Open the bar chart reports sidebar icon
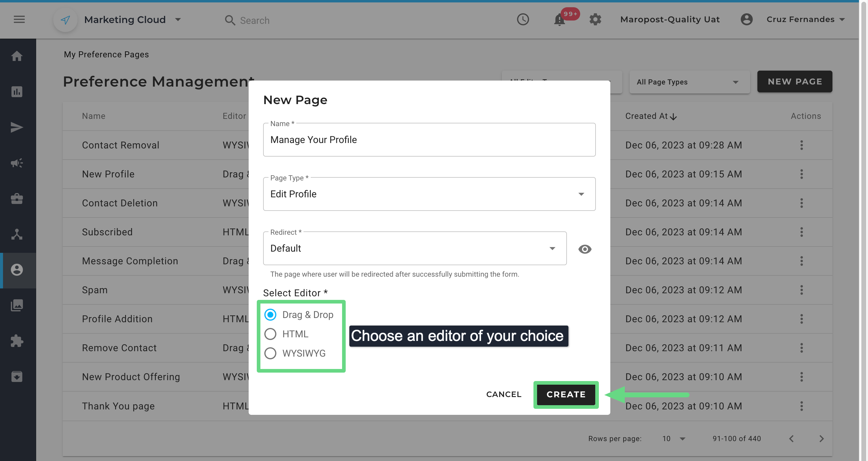 17,92
